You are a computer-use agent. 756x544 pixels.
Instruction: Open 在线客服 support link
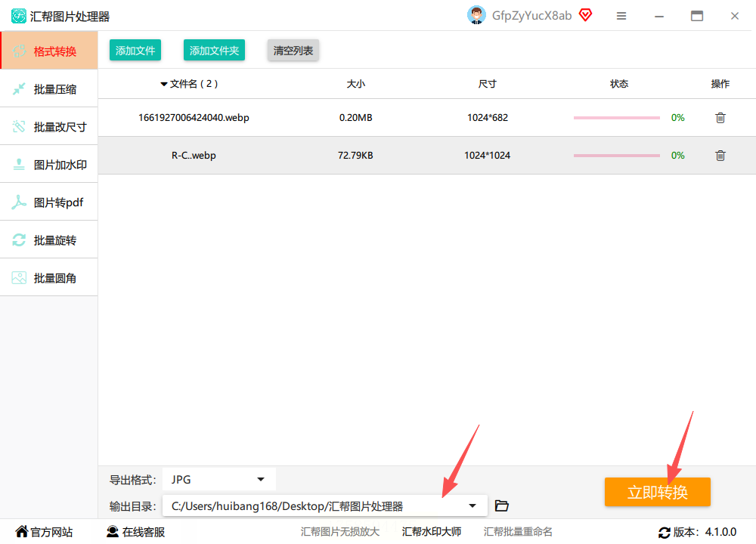click(x=135, y=532)
